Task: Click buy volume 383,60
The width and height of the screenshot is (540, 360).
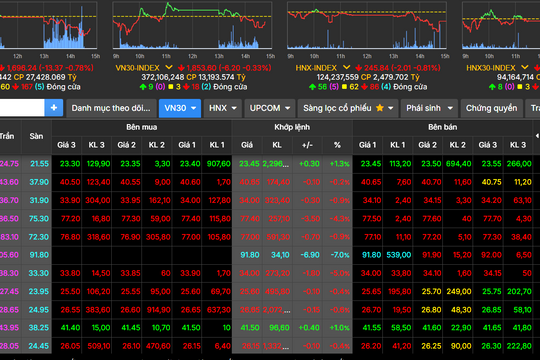Action: tap(98, 310)
